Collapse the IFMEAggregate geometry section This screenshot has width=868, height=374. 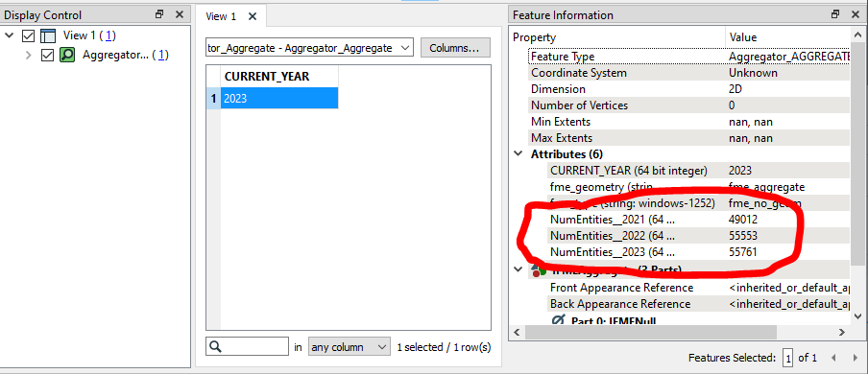pos(518,269)
